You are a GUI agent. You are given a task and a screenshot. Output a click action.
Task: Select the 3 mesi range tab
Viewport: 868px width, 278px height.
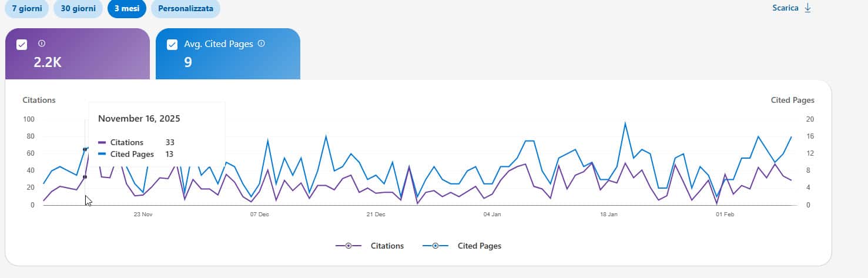[x=126, y=8]
